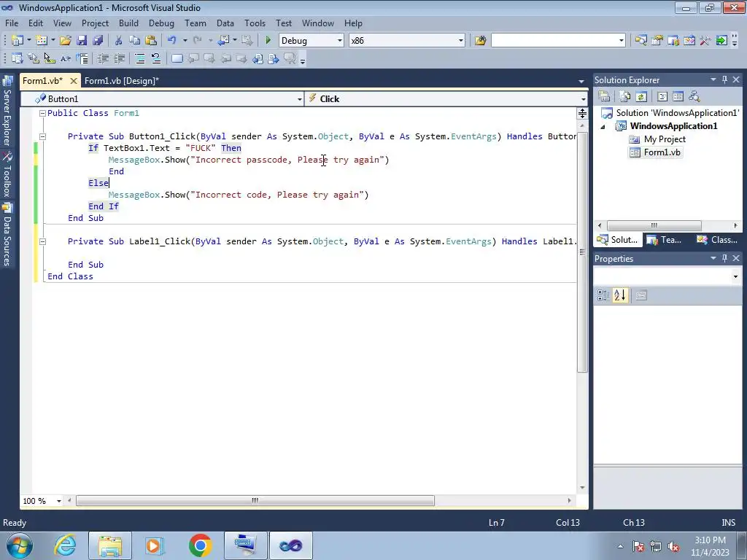Switch to Team Explorer tab

pyautogui.click(x=665, y=240)
